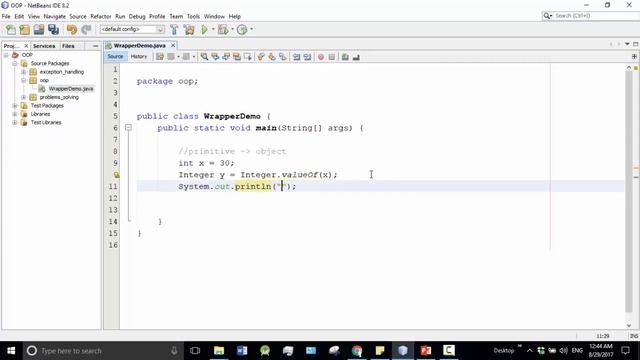640x360 pixels.
Task: Click the Previous Bookmark icon
Action: [x=261, y=57]
